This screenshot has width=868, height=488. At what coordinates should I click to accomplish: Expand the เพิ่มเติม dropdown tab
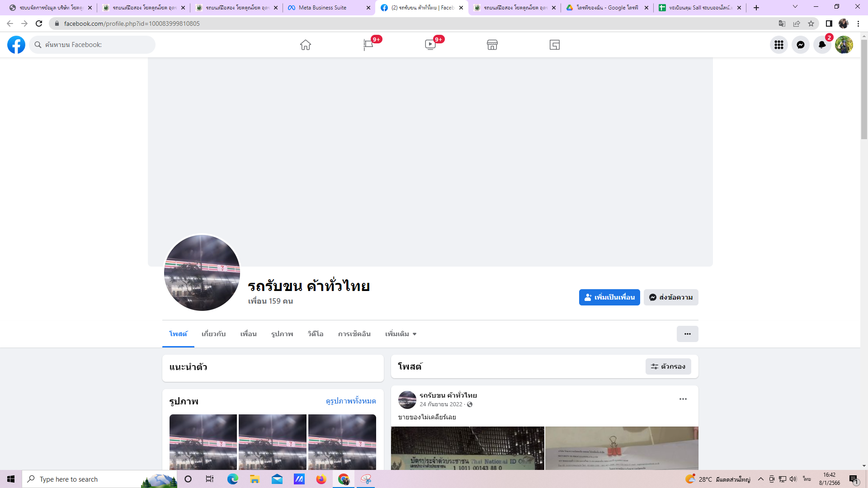tap(401, 334)
